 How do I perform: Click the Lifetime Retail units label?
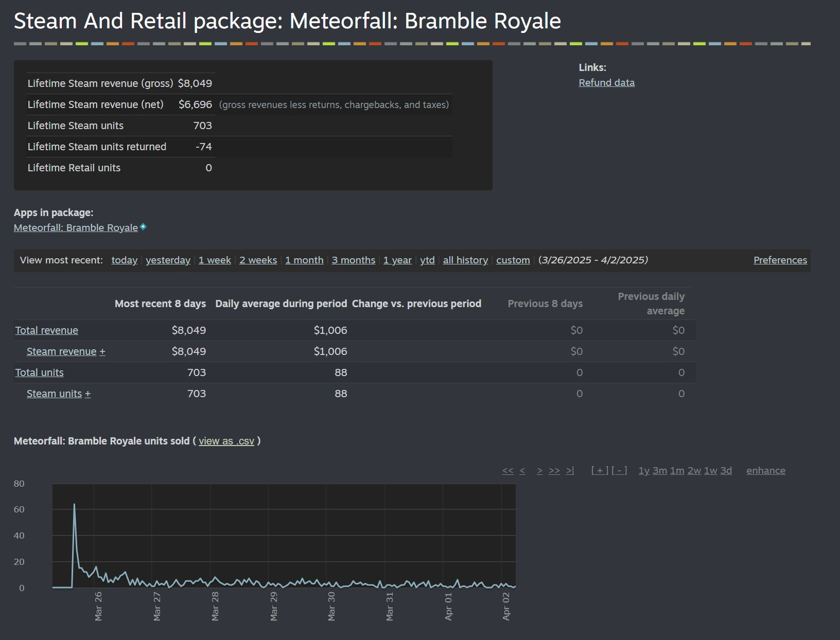coord(74,168)
